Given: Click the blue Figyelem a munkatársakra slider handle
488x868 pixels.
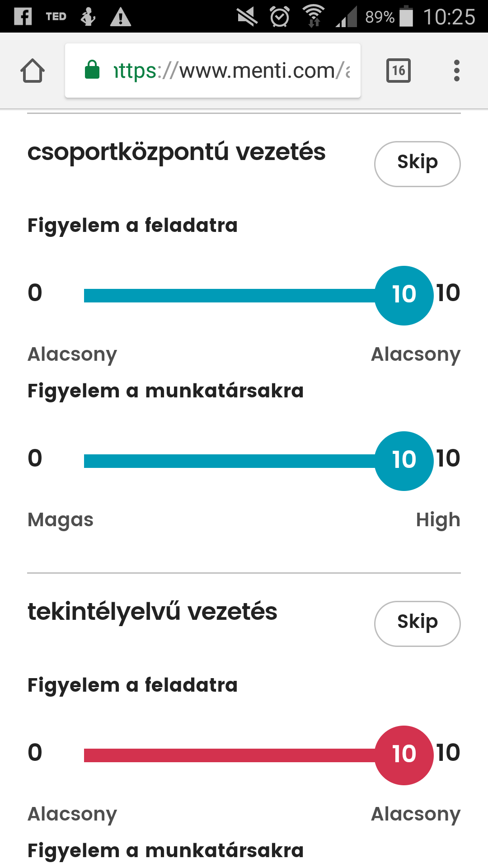Looking at the screenshot, I should pos(404,461).
